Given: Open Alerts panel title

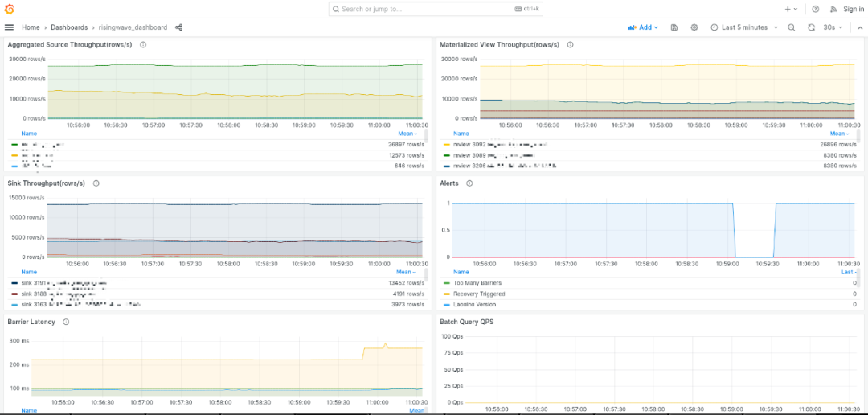Looking at the screenshot, I should 449,183.
